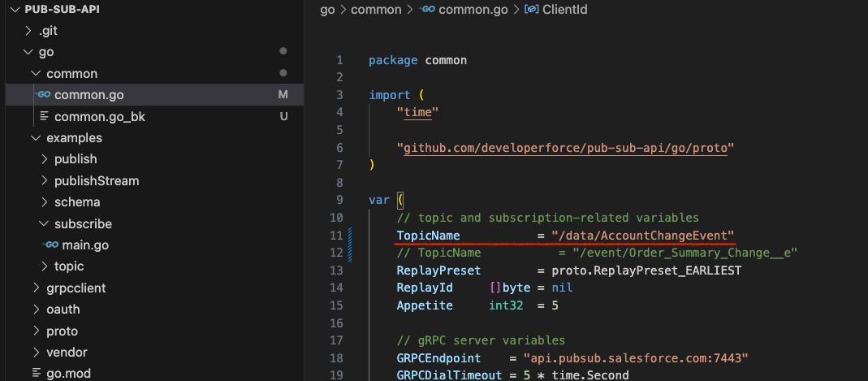Click line number 9 in the gutter
This screenshot has height=381, width=868.
[340, 200]
